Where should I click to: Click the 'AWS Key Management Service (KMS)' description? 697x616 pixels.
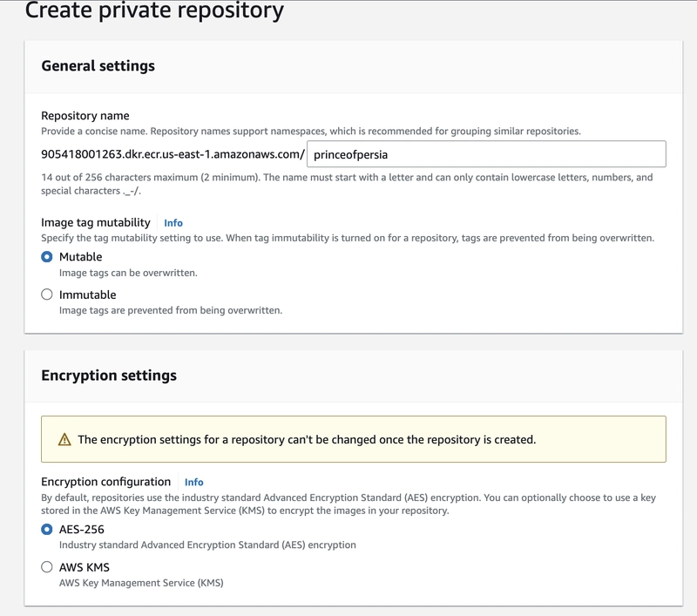(141, 583)
